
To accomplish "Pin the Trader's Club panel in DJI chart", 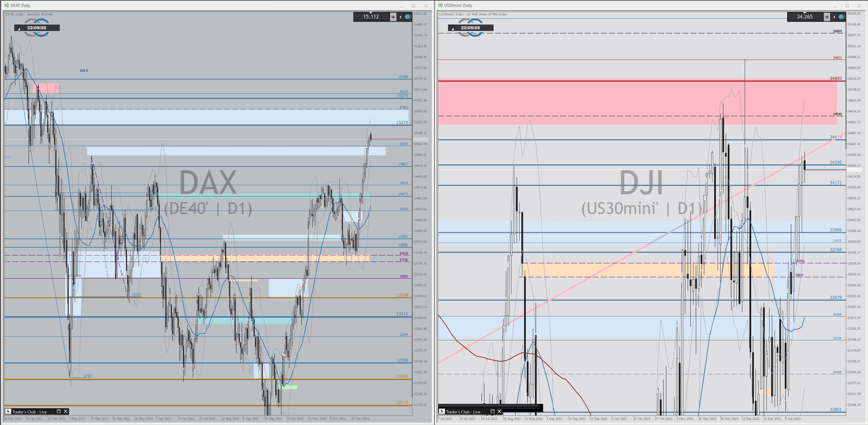I will click(x=442, y=412).
